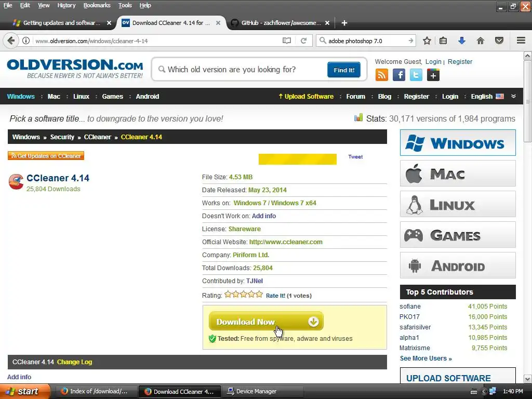
Task: Show site information via the info icon
Action: [26, 41]
